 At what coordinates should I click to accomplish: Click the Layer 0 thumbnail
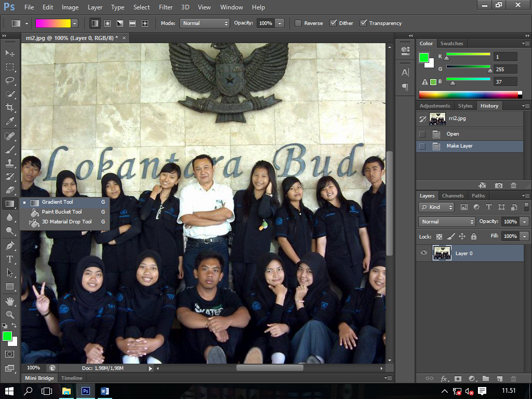[442, 253]
